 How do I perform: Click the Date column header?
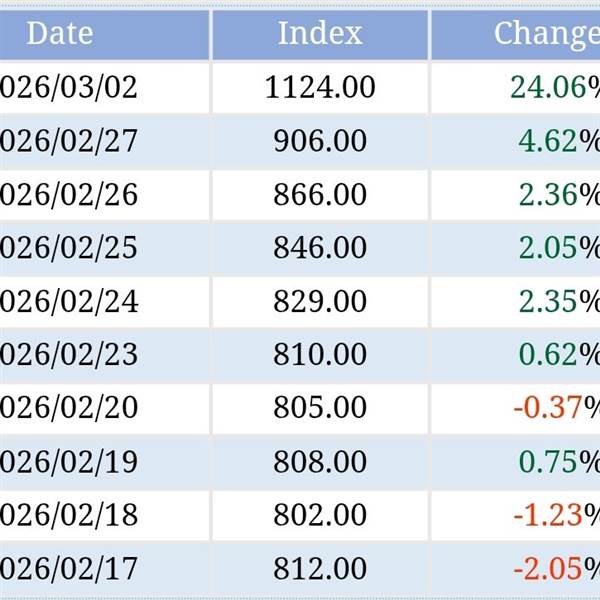coord(60,33)
